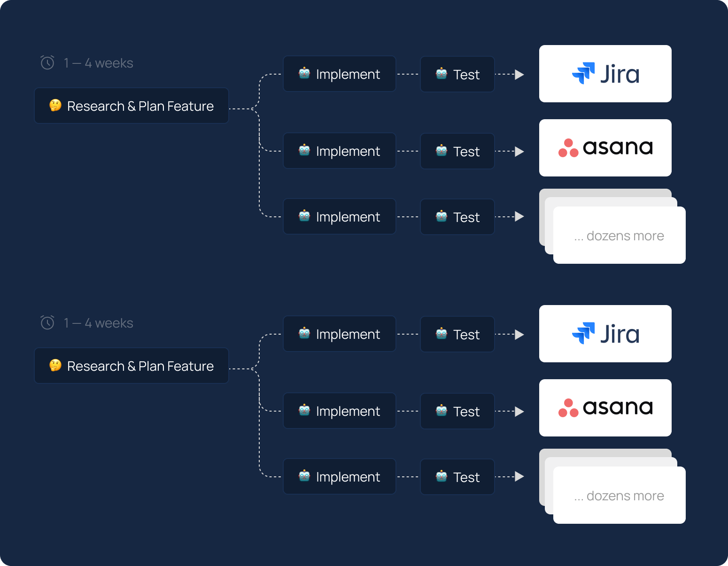This screenshot has height=566, width=728.
Task: Click the blue Jira logo mark in lower card
Action: pos(583,333)
